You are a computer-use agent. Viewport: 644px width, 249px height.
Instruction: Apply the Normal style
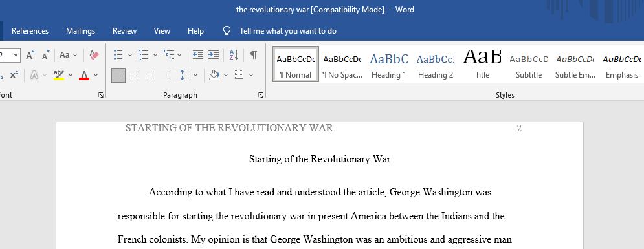(x=295, y=64)
